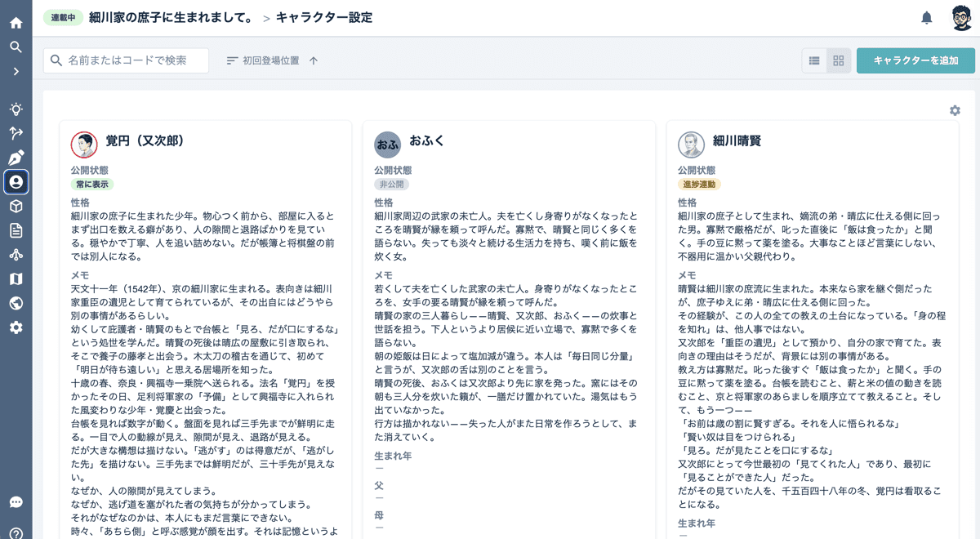Open the novel title 細川家の庶子に生まれまして。
980x539 pixels.
[x=171, y=18]
